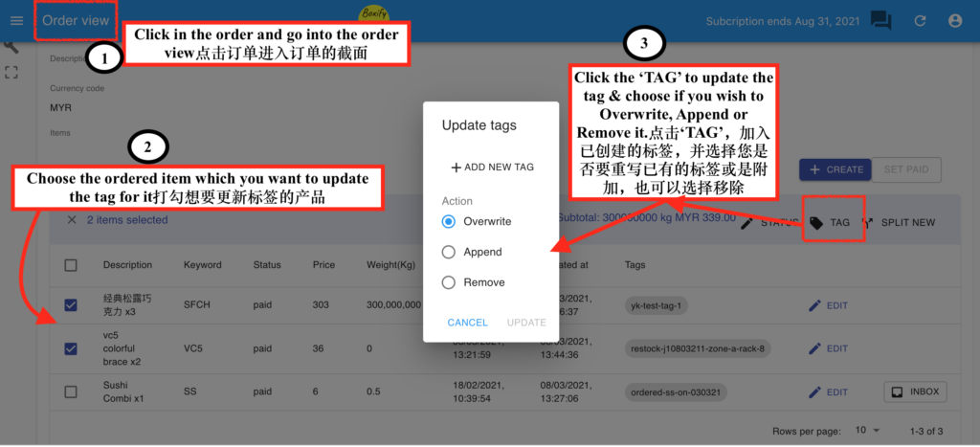This screenshot has width=980, height=447.
Task: Clear selection with the X icon
Action: click(72, 220)
